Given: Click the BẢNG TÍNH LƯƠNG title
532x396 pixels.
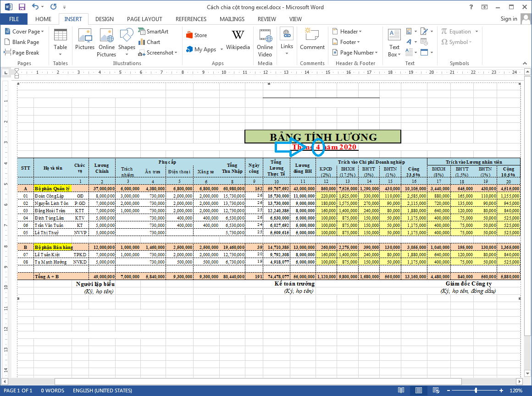Looking at the screenshot, I should pyautogui.click(x=323, y=137).
